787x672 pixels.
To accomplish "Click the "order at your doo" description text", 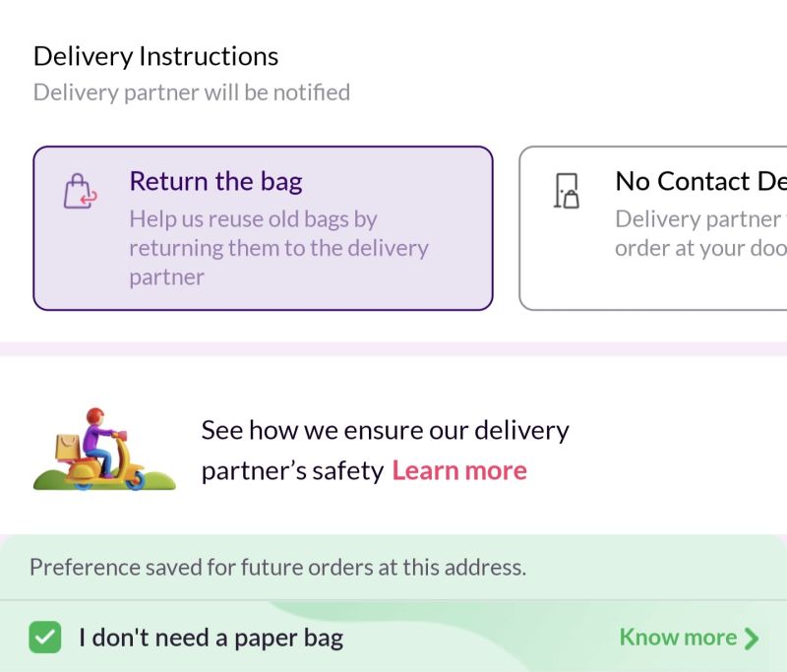I will coord(699,248).
